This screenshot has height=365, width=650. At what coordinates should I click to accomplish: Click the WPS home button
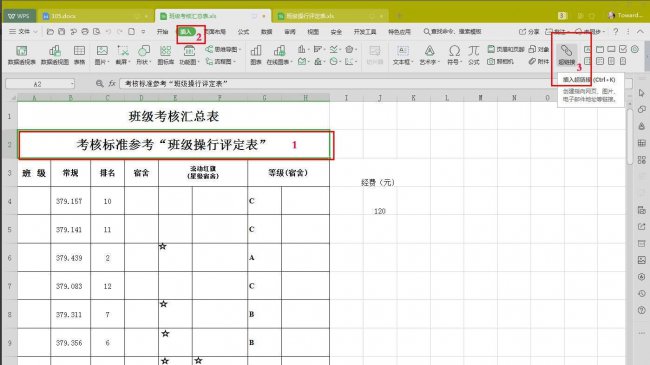pyautogui.click(x=19, y=16)
